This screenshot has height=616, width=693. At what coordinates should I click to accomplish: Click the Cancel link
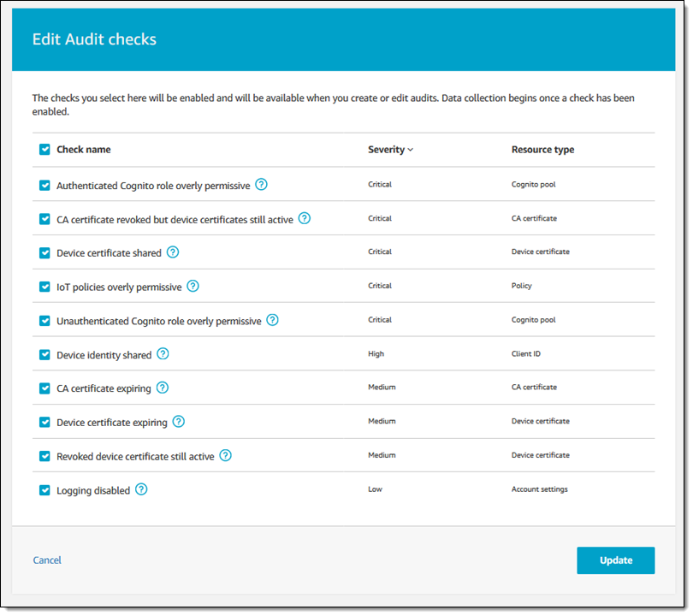point(47,560)
